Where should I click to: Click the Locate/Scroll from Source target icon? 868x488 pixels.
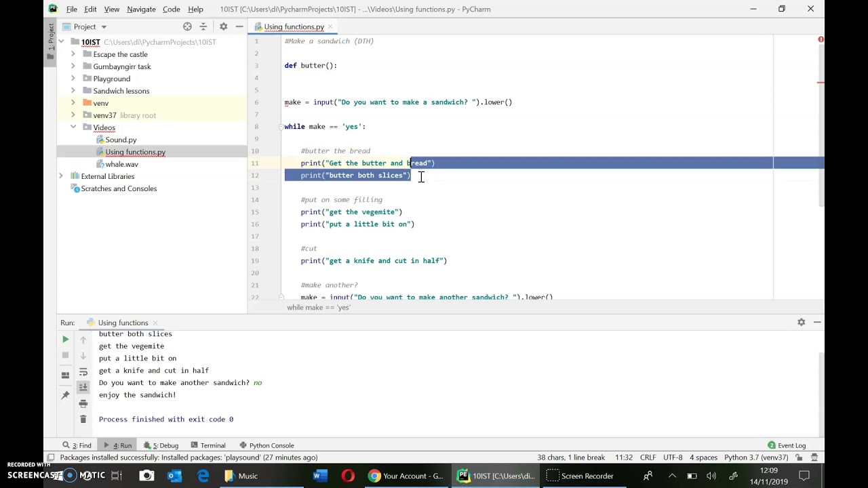[187, 26]
